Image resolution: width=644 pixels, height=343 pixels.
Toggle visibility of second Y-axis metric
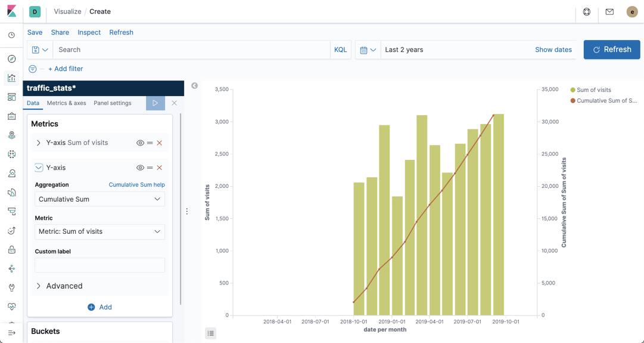coord(140,168)
